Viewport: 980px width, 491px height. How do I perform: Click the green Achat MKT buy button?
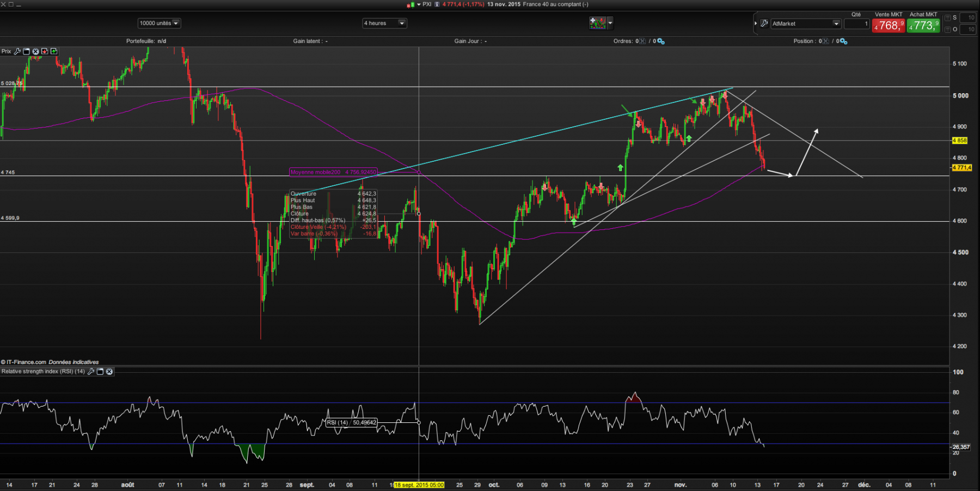click(923, 25)
